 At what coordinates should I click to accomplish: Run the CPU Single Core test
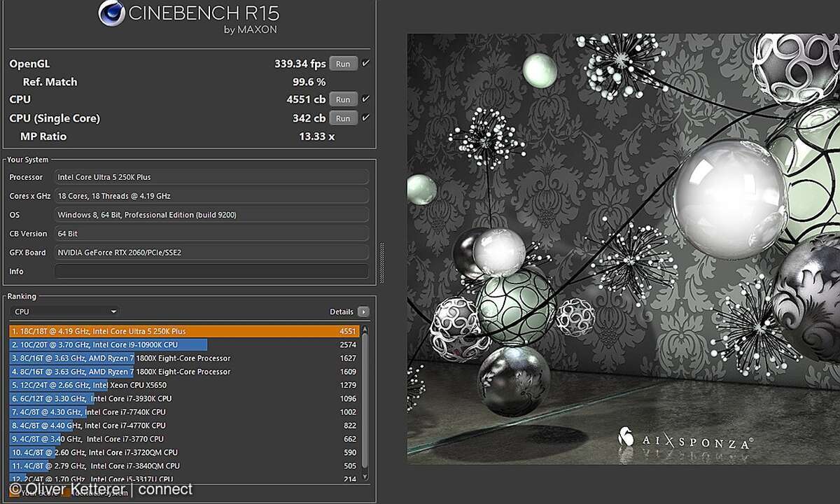point(342,118)
